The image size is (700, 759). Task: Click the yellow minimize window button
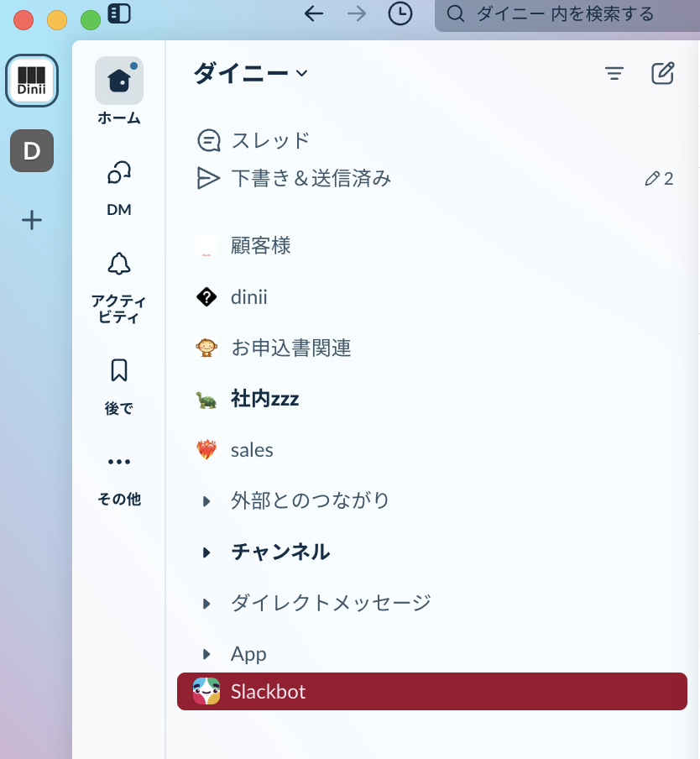tap(57, 20)
